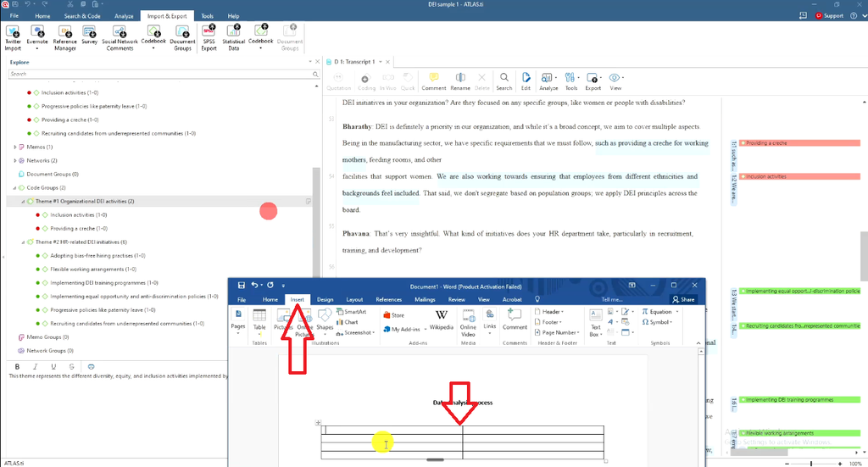Open Social Network Comments import
The image size is (868, 467).
point(120,37)
